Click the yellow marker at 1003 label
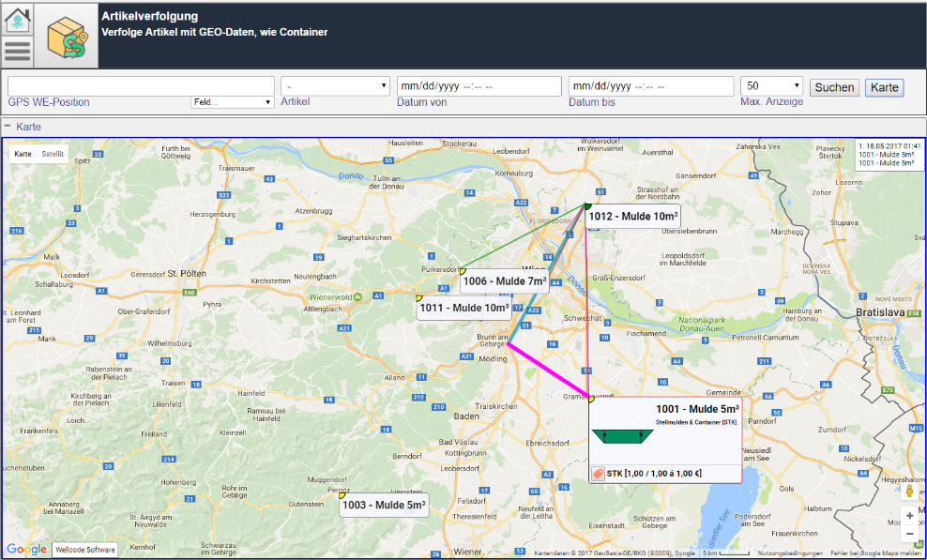927x560 pixels. pyautogui.click(x=342, y=495)
